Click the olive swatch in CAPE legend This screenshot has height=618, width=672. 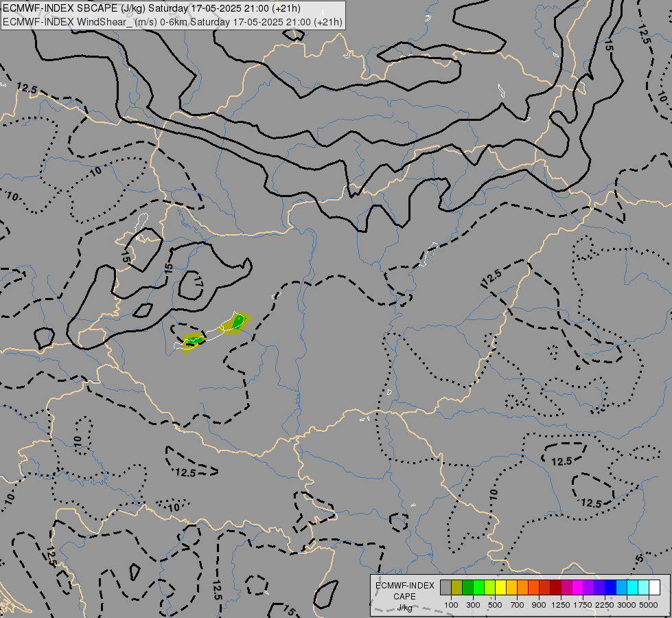coord(457,588)
